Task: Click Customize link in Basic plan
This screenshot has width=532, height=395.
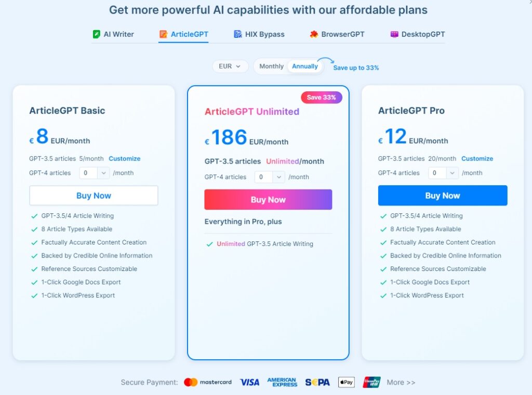Action: click(125, 159)
